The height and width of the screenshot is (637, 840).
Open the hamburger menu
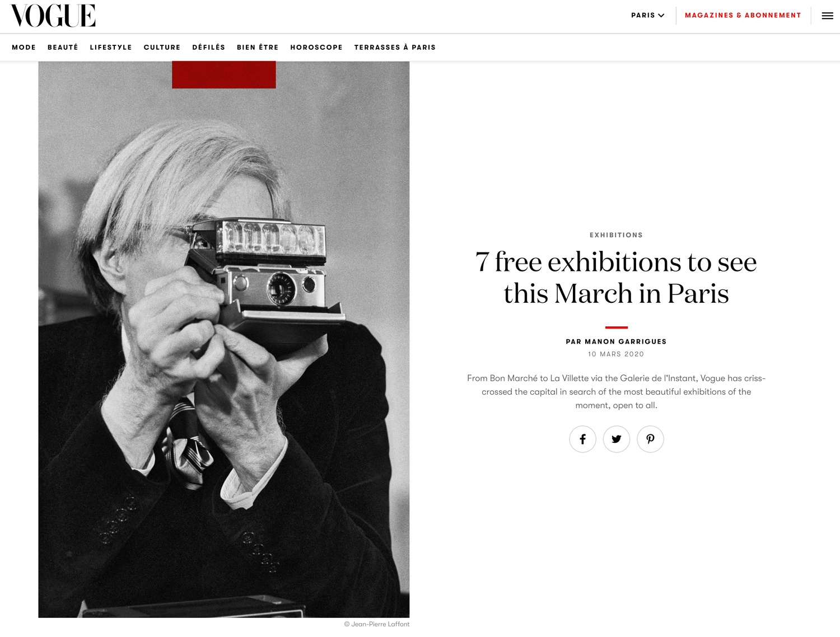click(x=827, y=16)
